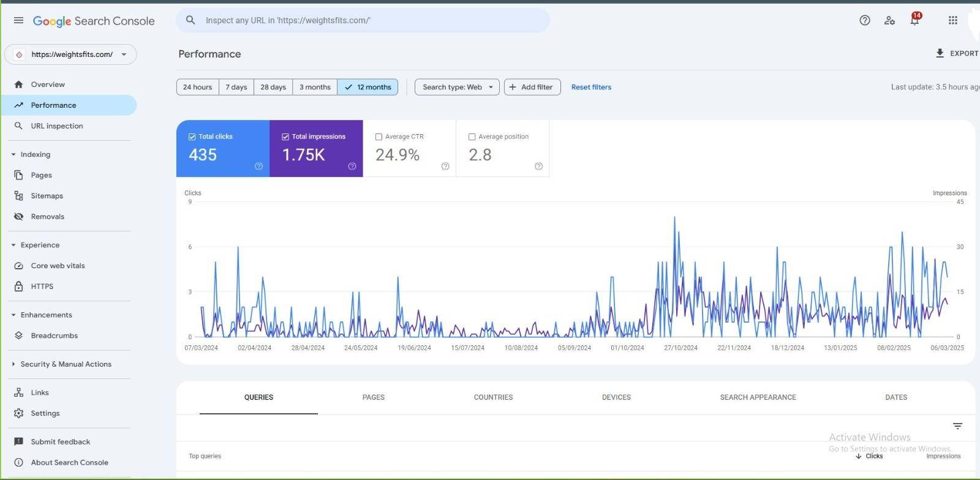980x480 pixels.
Task: Select the 28 days date range
Action: coord(273,87)
